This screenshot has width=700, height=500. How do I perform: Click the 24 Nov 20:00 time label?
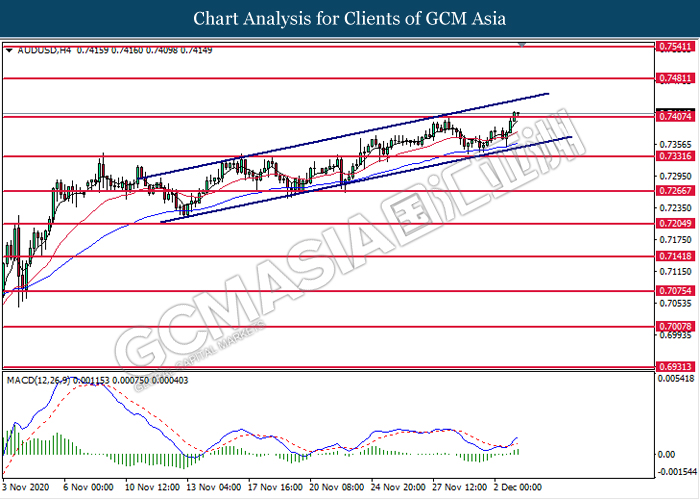pos(398,487)
